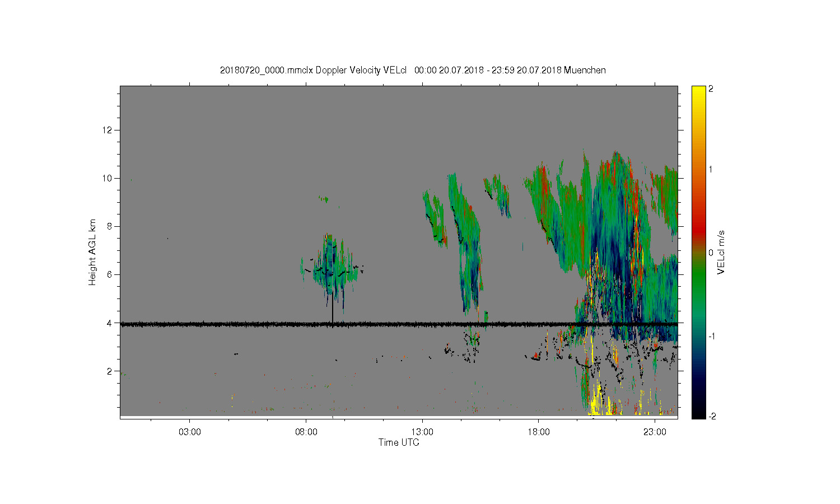Click the '23:00' time tick label

coord(655,432)
